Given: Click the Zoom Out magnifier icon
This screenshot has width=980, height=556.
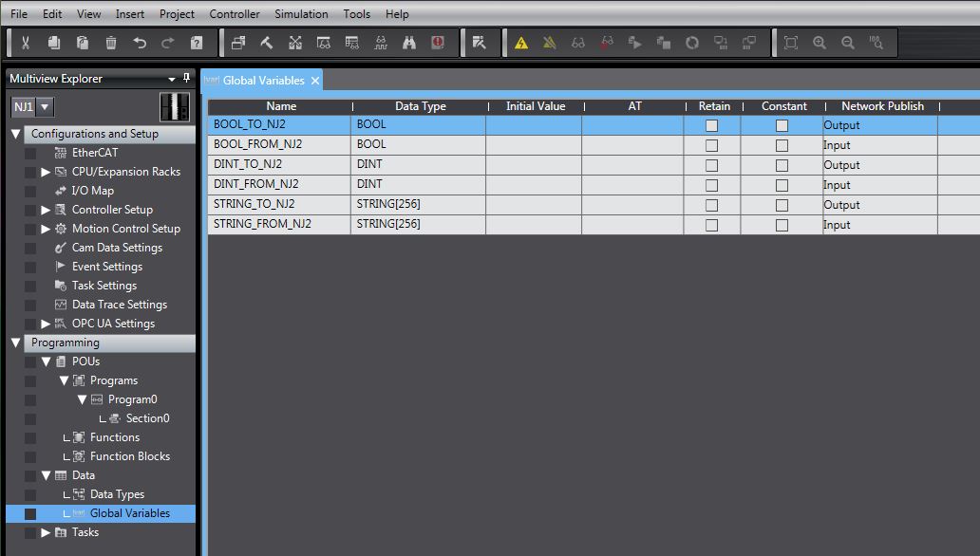Looking at the screenshot, I should [847, 43].
